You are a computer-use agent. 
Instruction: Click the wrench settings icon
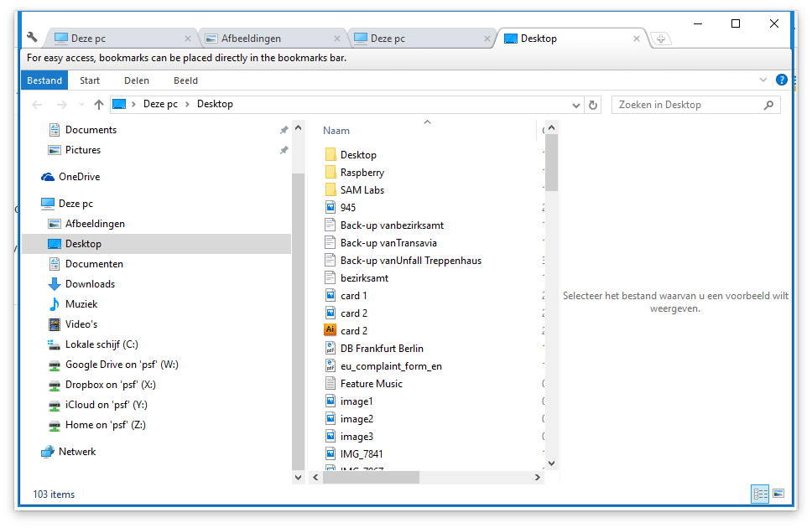click(32, 38)
